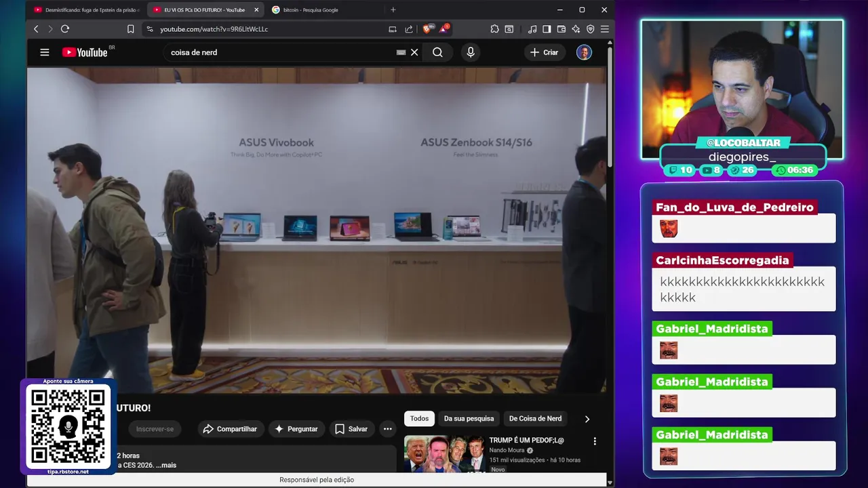Expand the description with "...mais"
The height and width of the screenshot is (488, 868).
point(165,465)
